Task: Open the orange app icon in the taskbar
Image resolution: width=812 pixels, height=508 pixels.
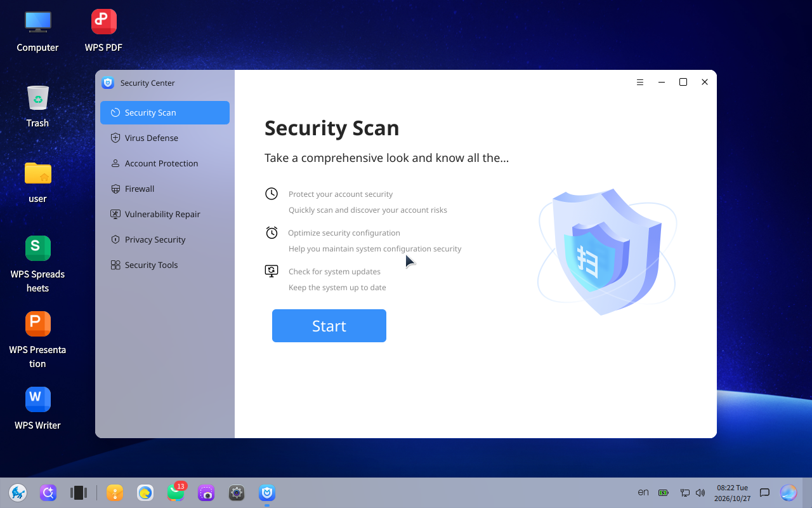Action: click(x=115, y=493)
